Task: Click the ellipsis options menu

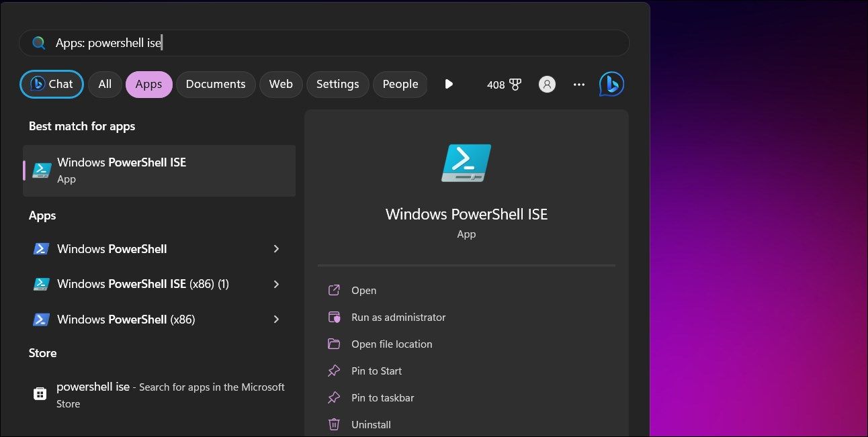Action: (578, 84)
